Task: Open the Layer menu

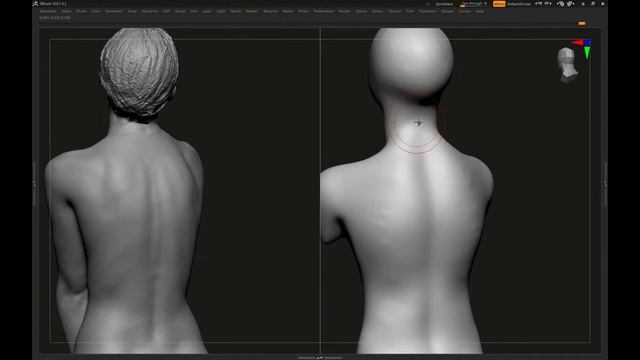Action: (207, 11)
